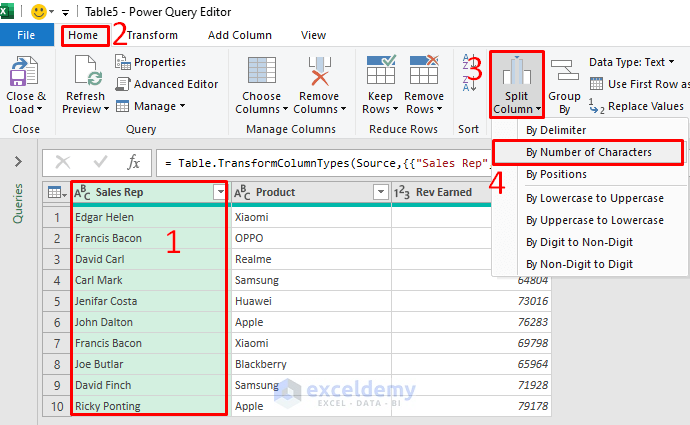The height and width of the screenshot is (425, 690).
Task: Click the Ricky Ponting cell
Action: (150, 406)
